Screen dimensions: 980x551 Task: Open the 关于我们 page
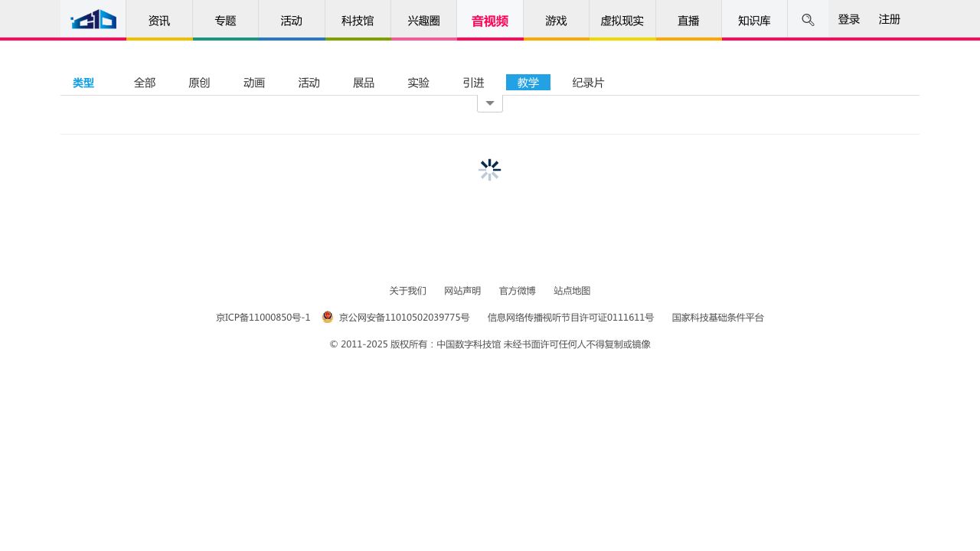point(407,291)
